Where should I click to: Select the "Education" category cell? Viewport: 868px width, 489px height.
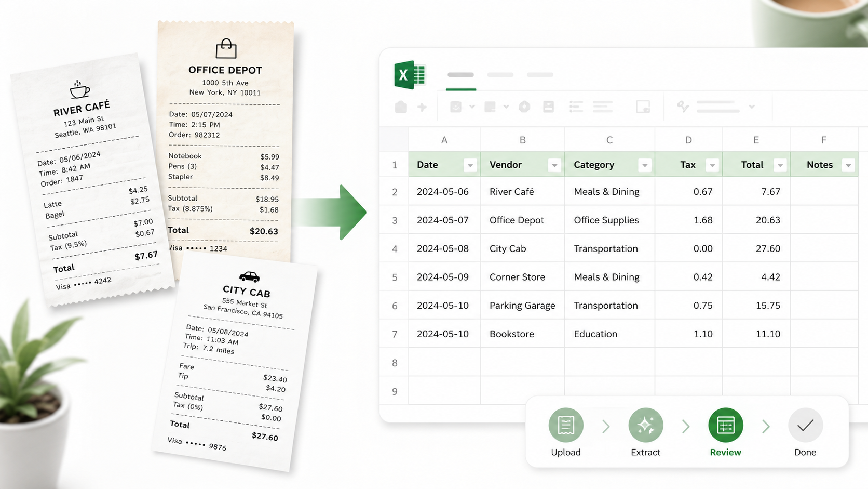coord(609,334)
